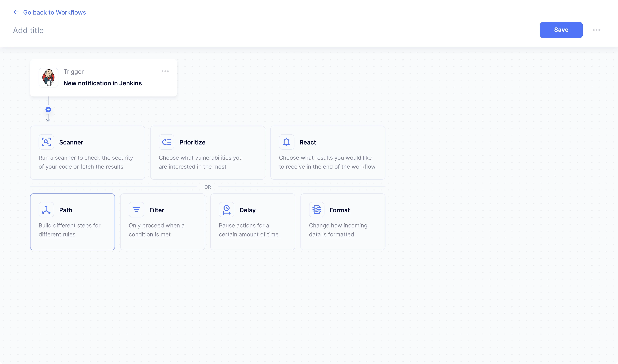618x364 pixels.
Task: Open the Trigger card options menu
Action: (165, 71)
